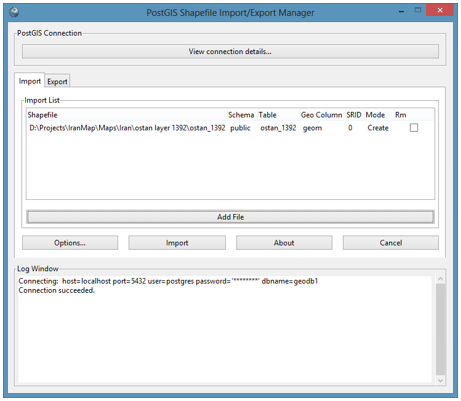Click the log window scroll up arrow

pyautogui.click(x=440, y=279)
